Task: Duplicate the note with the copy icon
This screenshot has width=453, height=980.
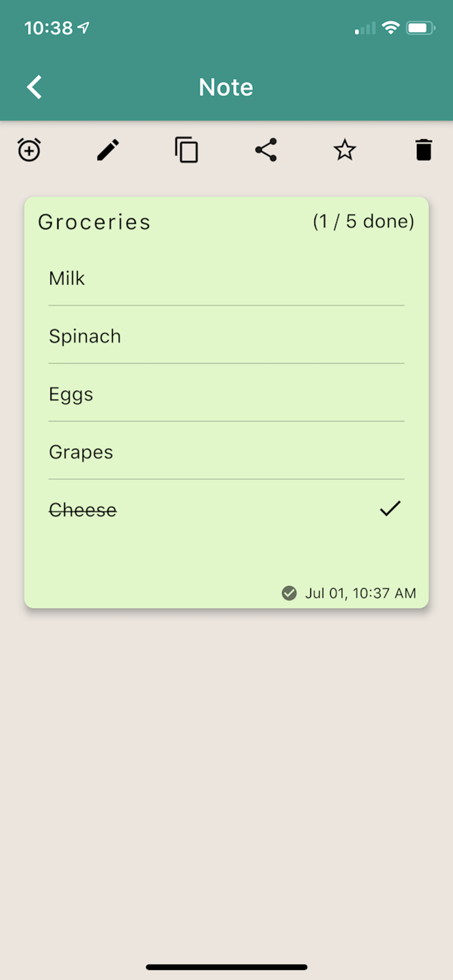Action: pos(187,150)
